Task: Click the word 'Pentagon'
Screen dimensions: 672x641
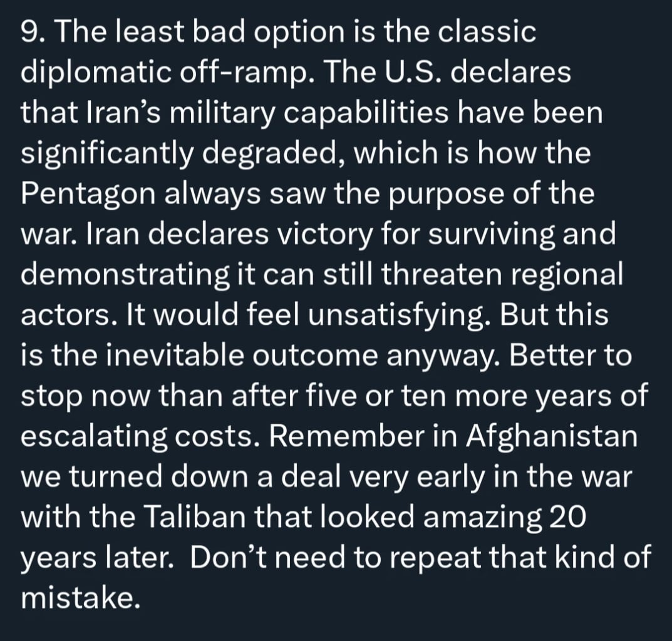Action: click(88, 195)
